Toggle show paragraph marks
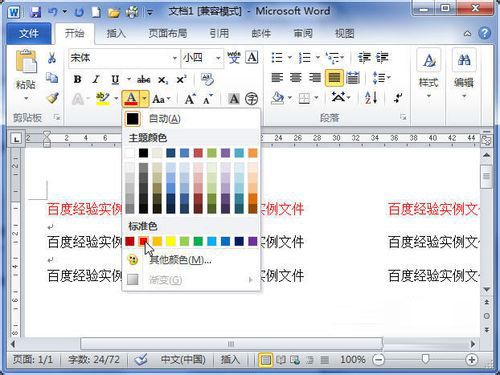500x375 pixels. click(398, 98)
